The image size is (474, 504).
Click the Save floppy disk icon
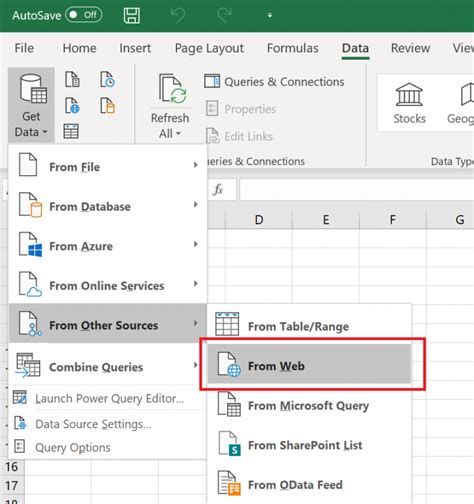coord(132,15)
